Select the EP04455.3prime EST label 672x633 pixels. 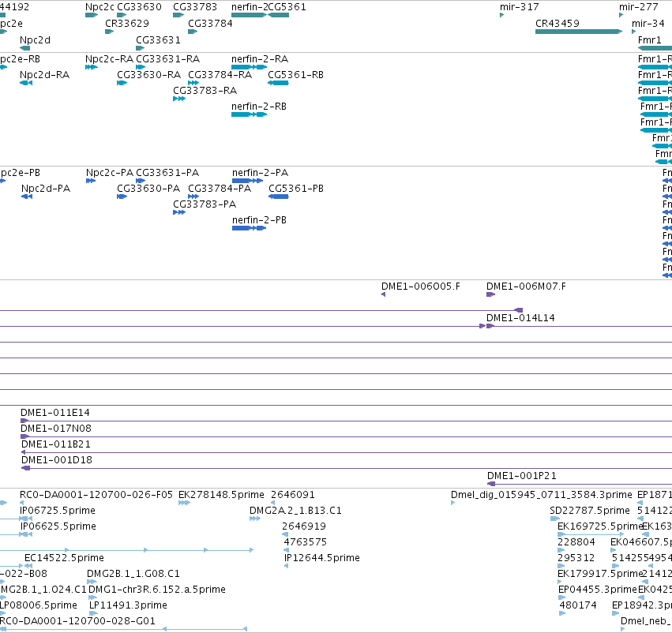[598, 590]
